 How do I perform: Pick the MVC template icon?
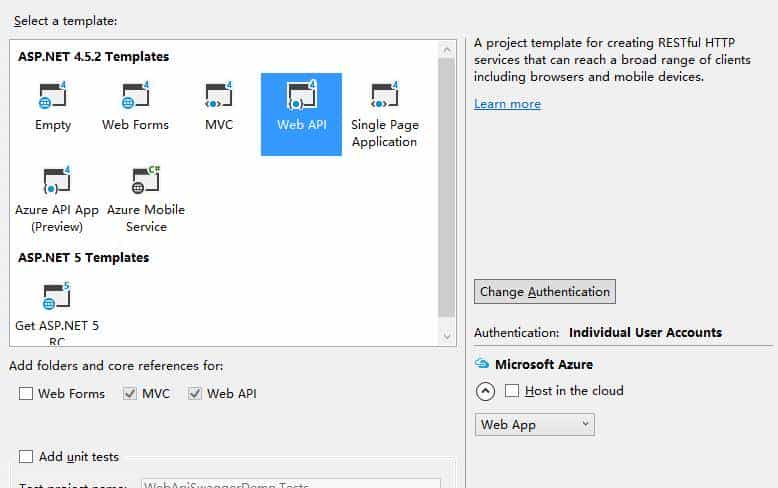click(218, 97)
